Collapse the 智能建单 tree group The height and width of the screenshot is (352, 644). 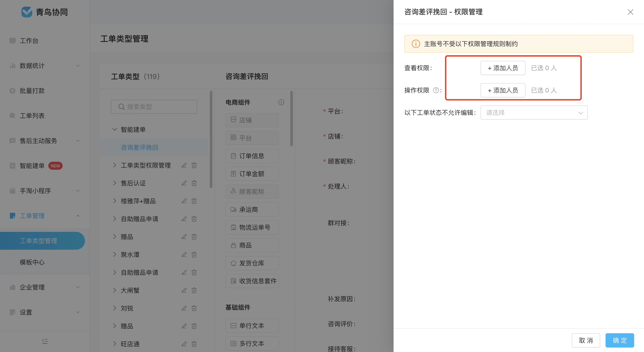[114, 129]
